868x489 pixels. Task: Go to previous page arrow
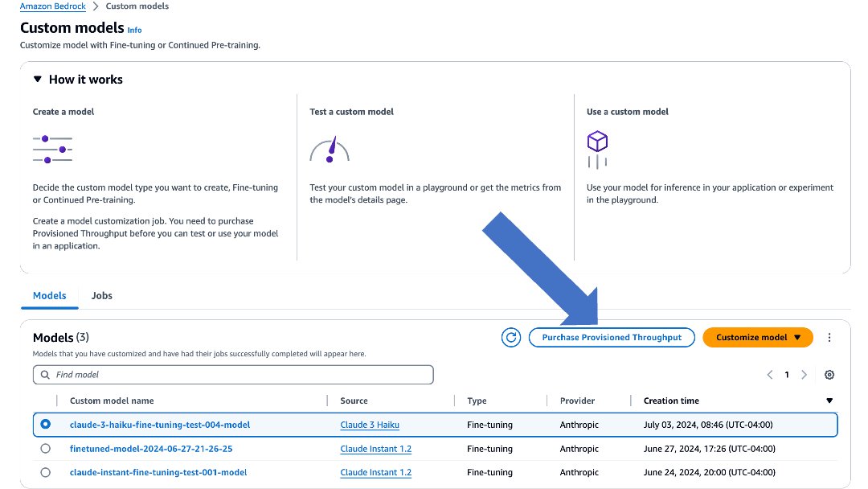[x=770, y=375]
